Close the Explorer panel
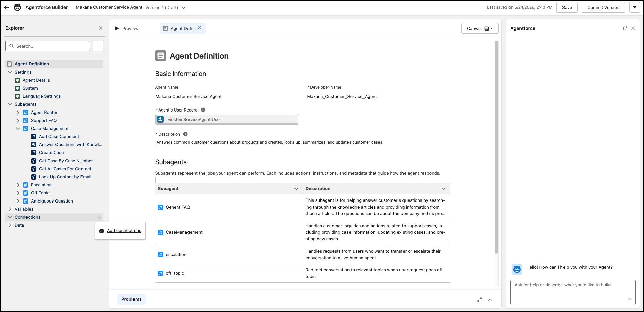 101,28
